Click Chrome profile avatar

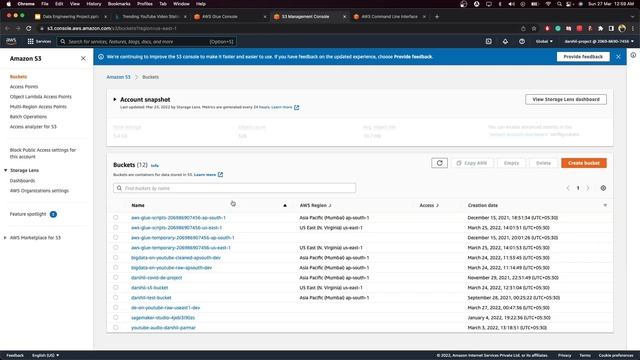coord(622,29)
